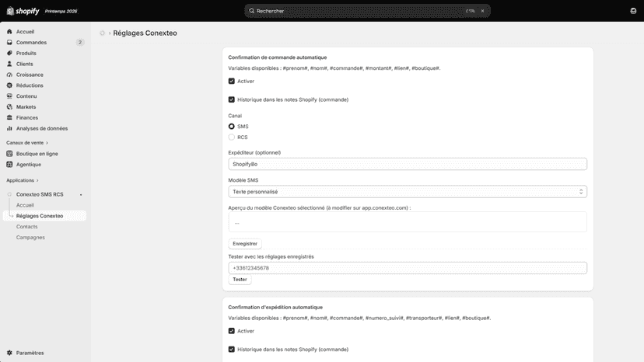Click the Finances bank icon
This screenshot has height=362, width=644.
coord(9,117)
